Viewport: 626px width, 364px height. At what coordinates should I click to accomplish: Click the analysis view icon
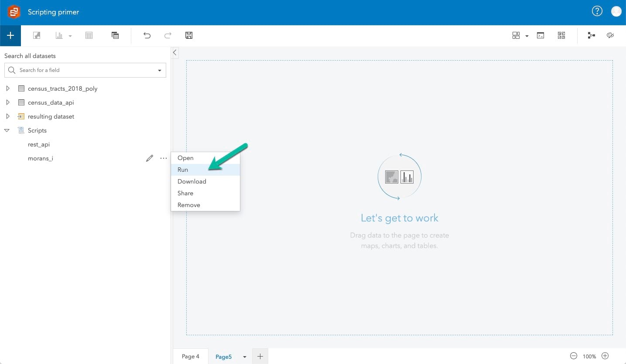tap(591, 35)
